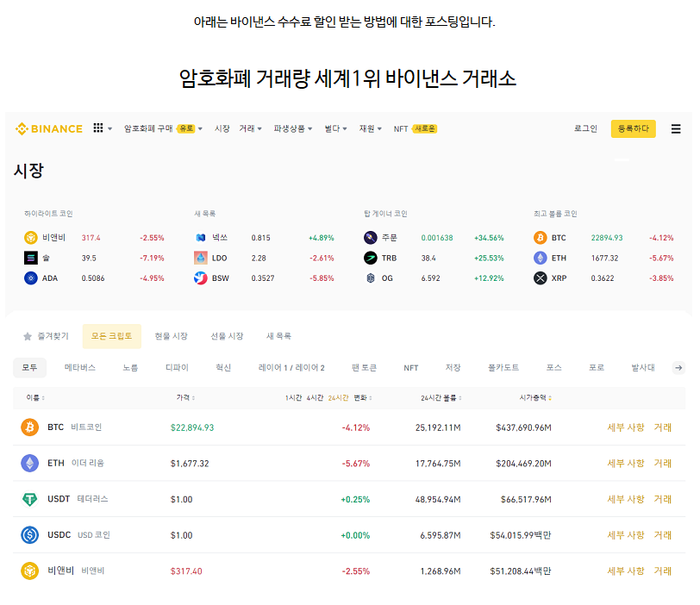The width and height of the screenshot is (700, 605).
Task: Click the TRB coin icon
Action: click(371, 258)
